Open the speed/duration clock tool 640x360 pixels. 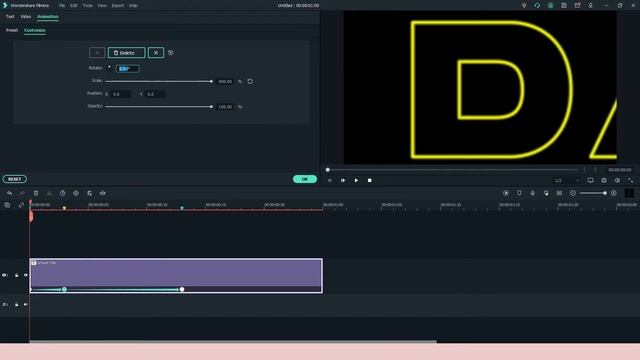click(x=62, y=193)
